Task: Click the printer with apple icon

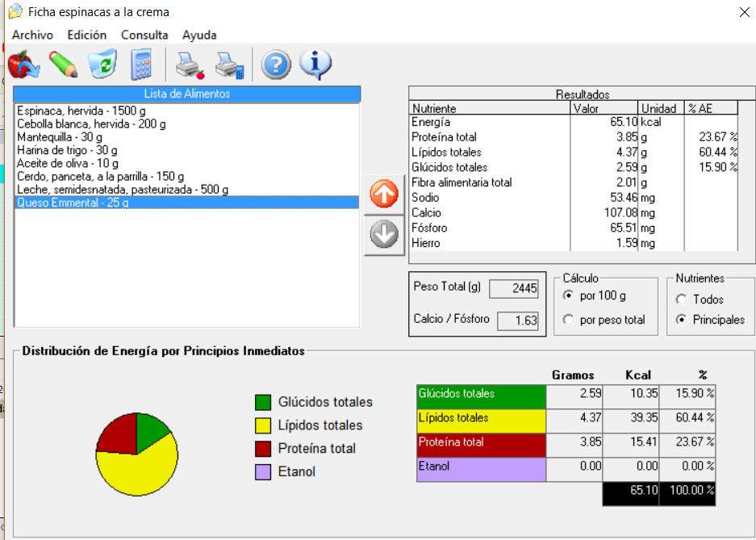Action: tap(190, 64)
